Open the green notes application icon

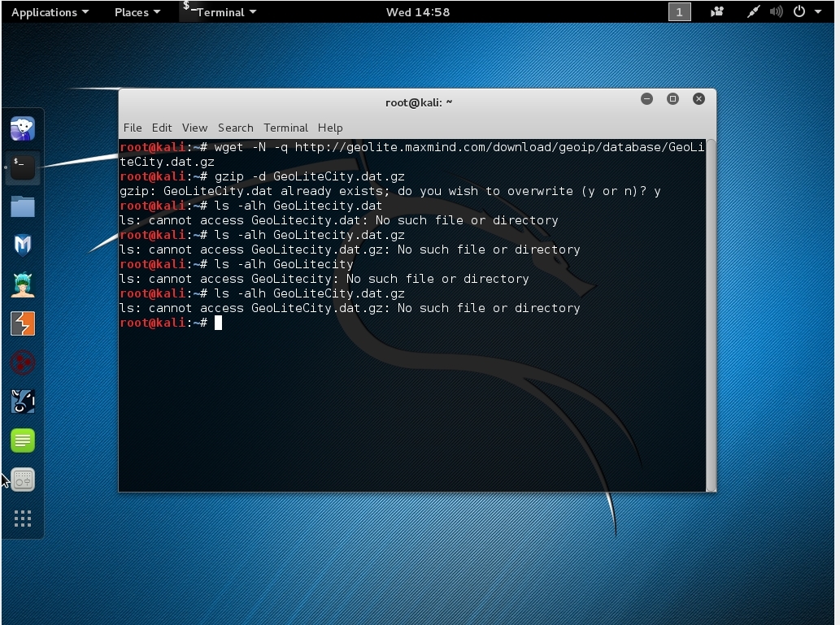coord(23,441)
